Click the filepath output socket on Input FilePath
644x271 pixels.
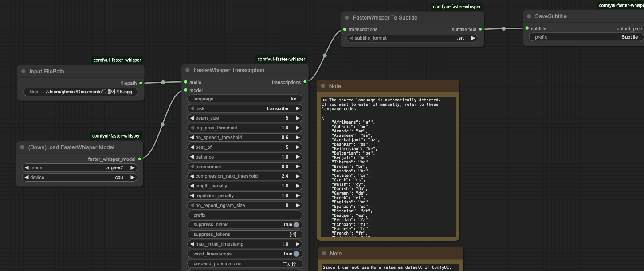141,83
